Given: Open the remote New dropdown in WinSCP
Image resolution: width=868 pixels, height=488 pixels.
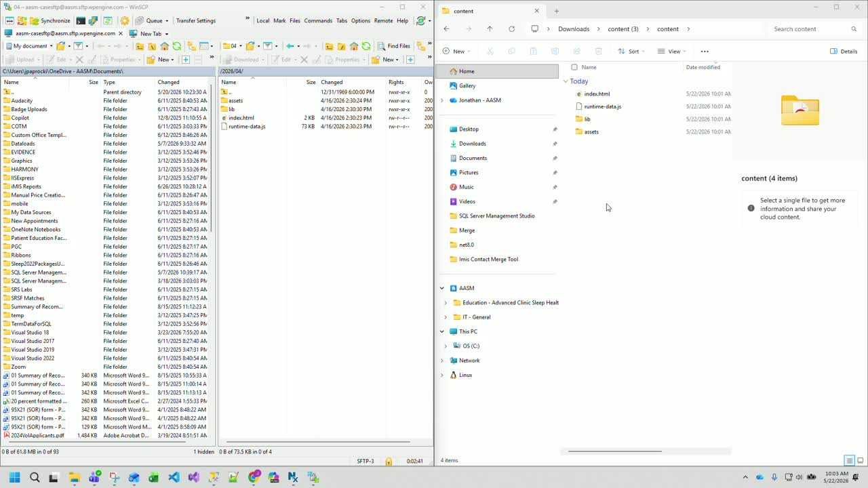Looking at the screenshot, I should pyautogui.click(x=384, y=60).
